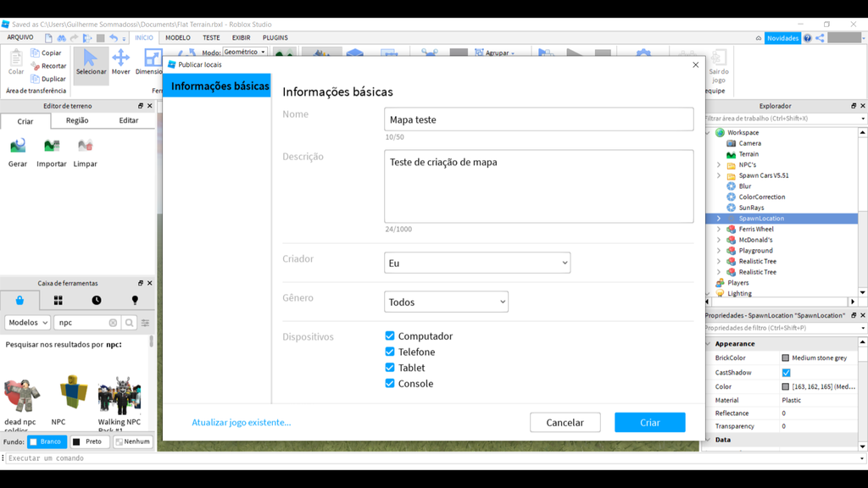
Task: Uncheck the Computador device checkbox
Action: [x=390, y=335]
